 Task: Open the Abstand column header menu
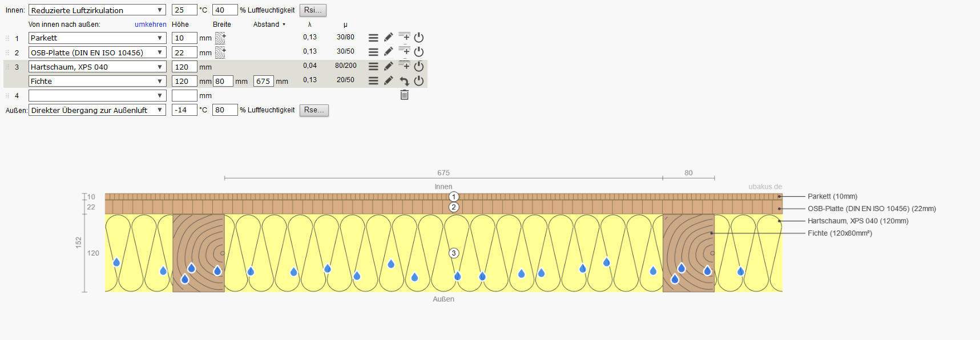coord(269,25)
